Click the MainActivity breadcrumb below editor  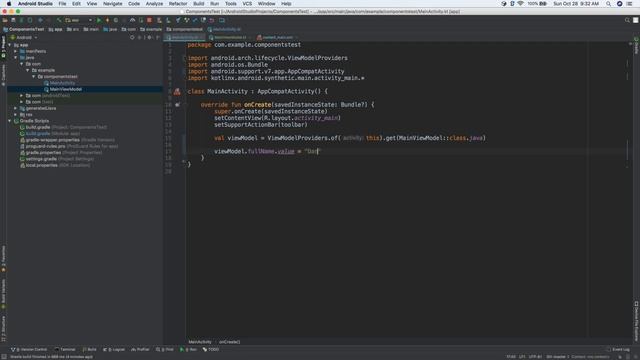tap(200, 342)
